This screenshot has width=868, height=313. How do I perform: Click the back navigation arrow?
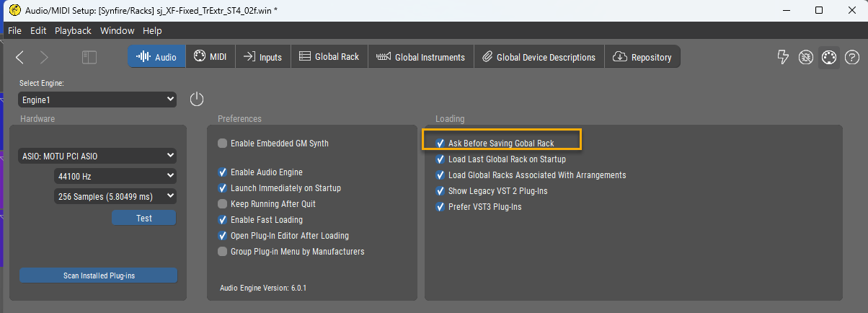[20, 57]
